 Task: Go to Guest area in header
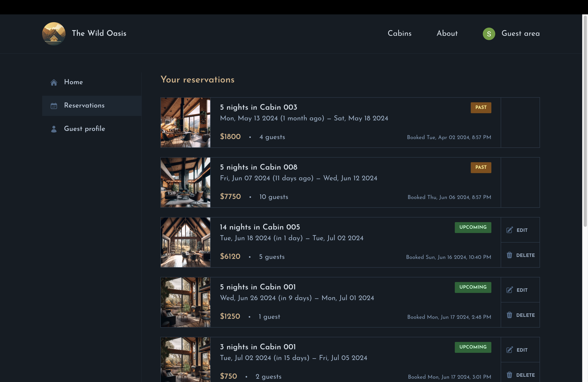511,34
